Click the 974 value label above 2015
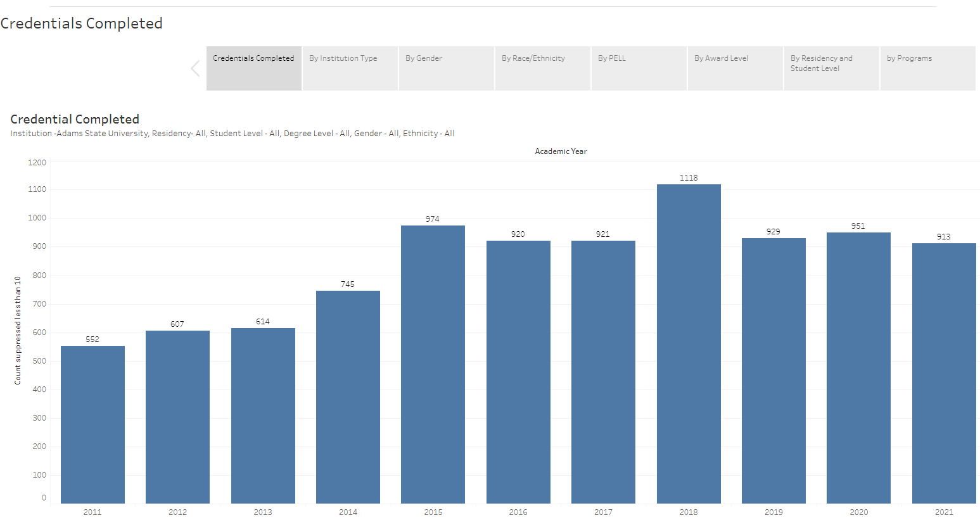 pyautogui.click(x=433, y=219)
